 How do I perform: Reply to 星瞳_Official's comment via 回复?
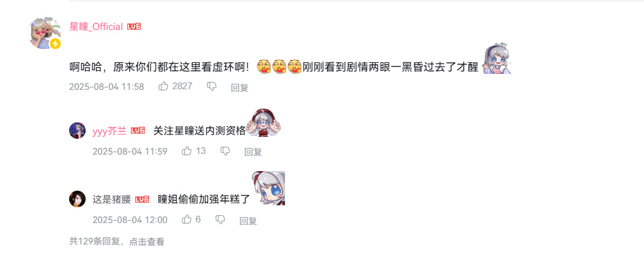(x=240, y=87)
